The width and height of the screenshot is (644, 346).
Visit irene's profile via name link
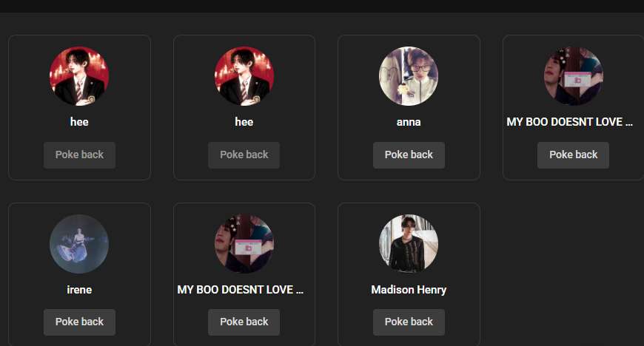pos(79,290)
